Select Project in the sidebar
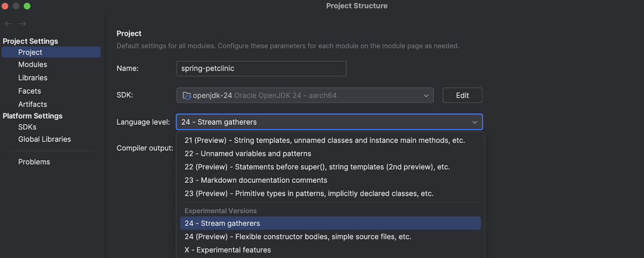This screenshot has height=258, width=644. point(30,52)
